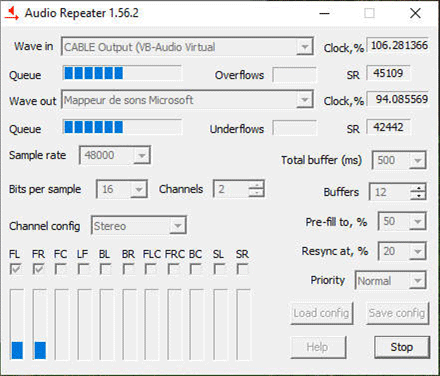Screen dimensions: 440x376
Task: Enable the FC channel checkbox
Action: pyautogui.click(x=60, y=269)
